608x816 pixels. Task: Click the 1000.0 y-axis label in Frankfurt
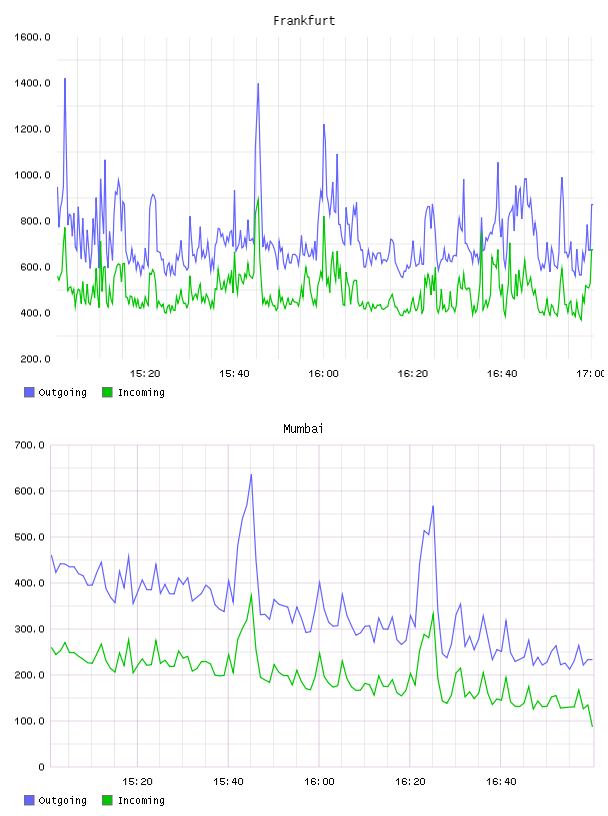32,175
